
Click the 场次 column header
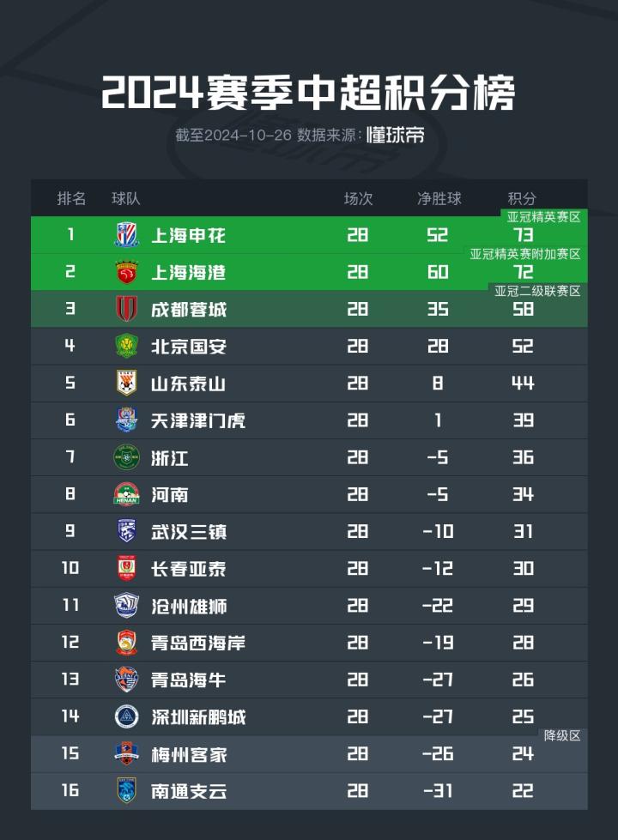click(358, 198)
